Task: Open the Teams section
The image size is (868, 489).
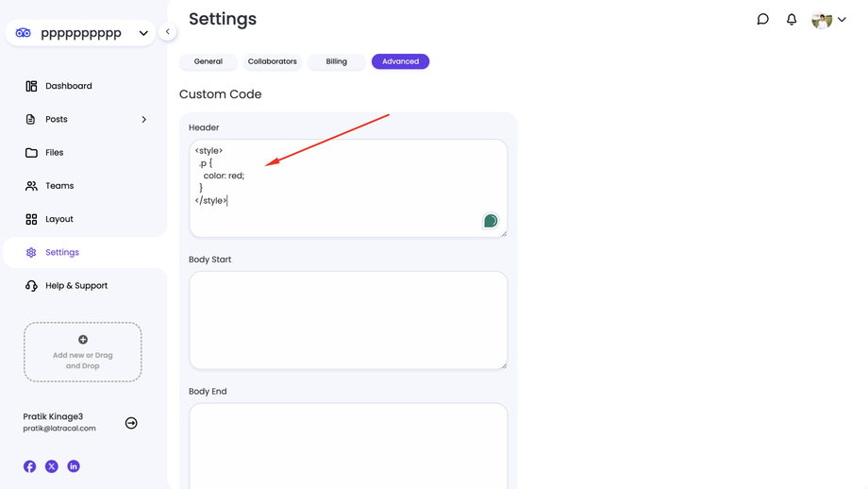Action: point(58,186)
